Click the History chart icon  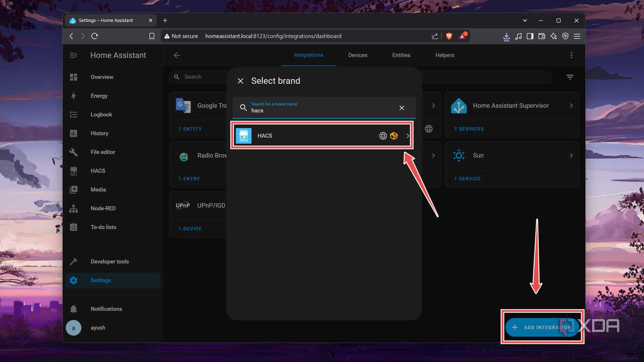click(x=73, y=133)
